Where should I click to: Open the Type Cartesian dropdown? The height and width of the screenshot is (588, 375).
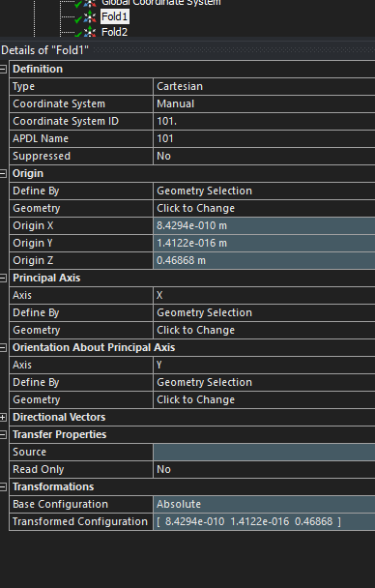264,86
